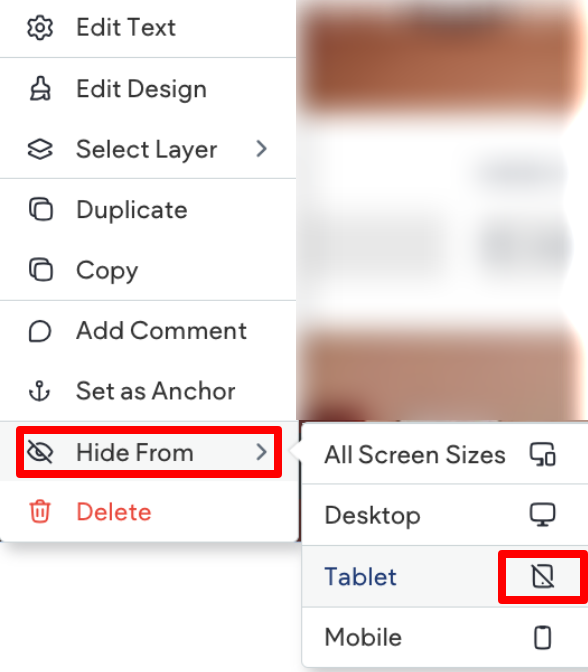Toggle the hidden-on-Tablet crossed icon
This screenshot has width=588, height=672.
pyautogui.click(x=543, y=576)
